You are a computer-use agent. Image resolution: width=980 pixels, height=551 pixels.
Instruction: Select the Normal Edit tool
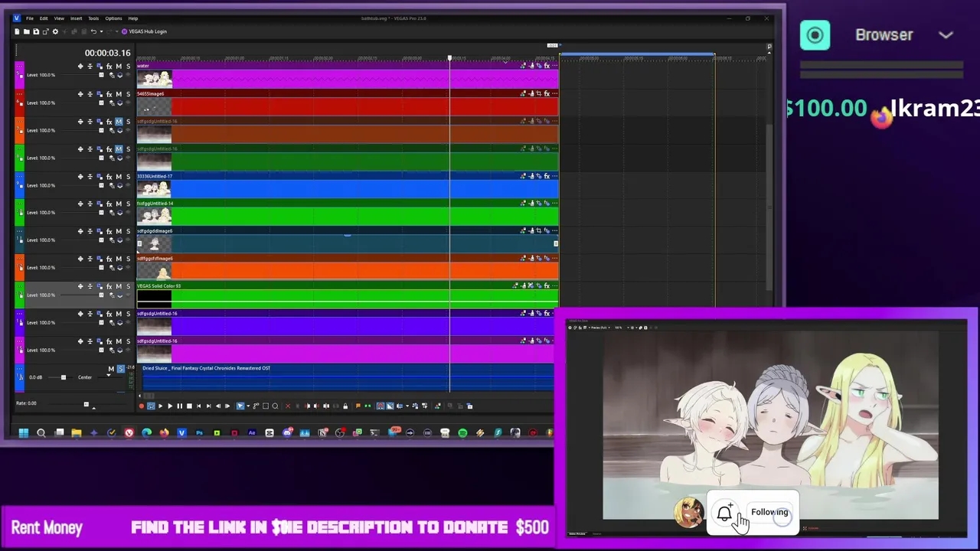(240, 406)
